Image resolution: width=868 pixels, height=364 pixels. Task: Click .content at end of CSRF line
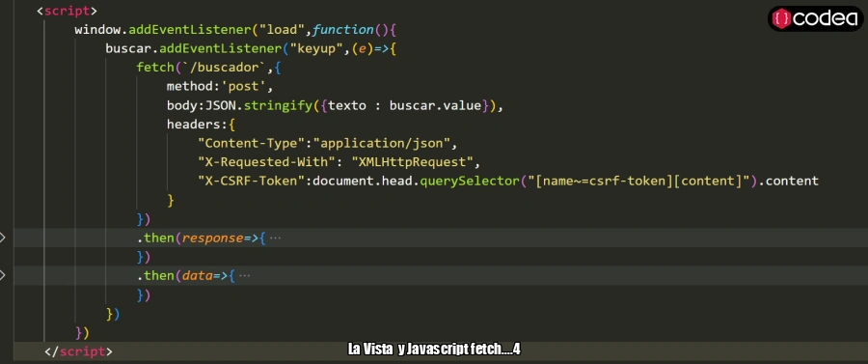788,182
